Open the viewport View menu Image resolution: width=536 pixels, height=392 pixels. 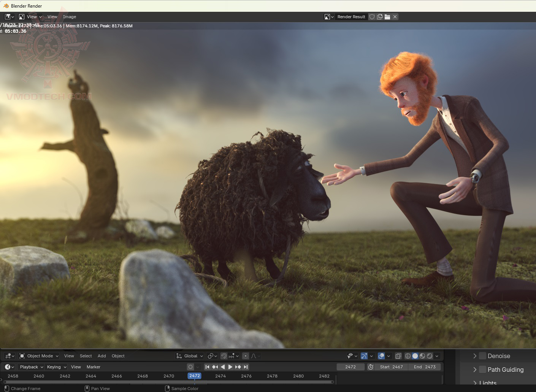click(69, 356)
